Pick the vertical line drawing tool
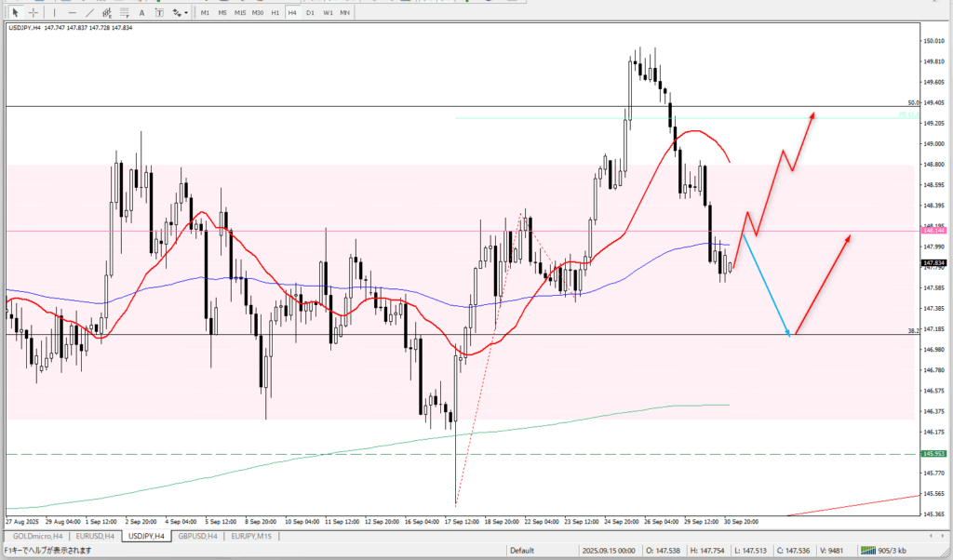 (x=55, y=12)
